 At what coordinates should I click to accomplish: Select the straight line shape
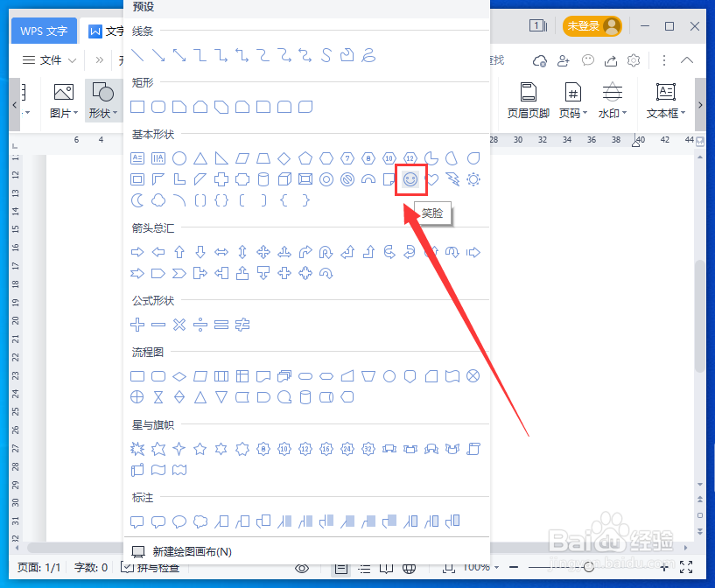pyautogui.click(x=137, y=56)
